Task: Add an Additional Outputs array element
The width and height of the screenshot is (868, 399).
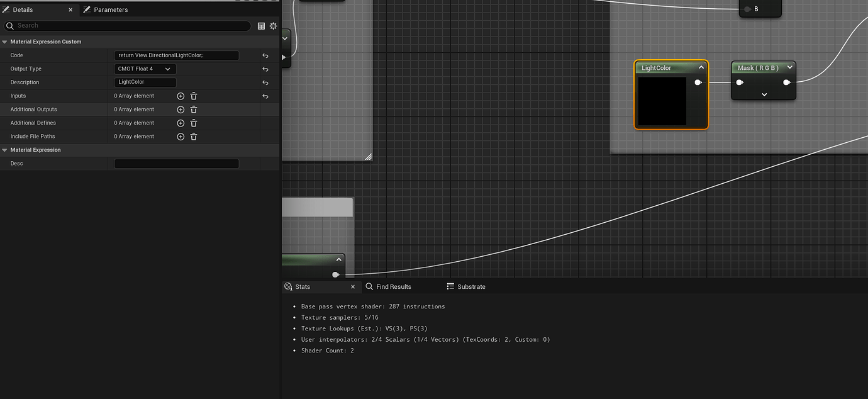Action: 181,109
